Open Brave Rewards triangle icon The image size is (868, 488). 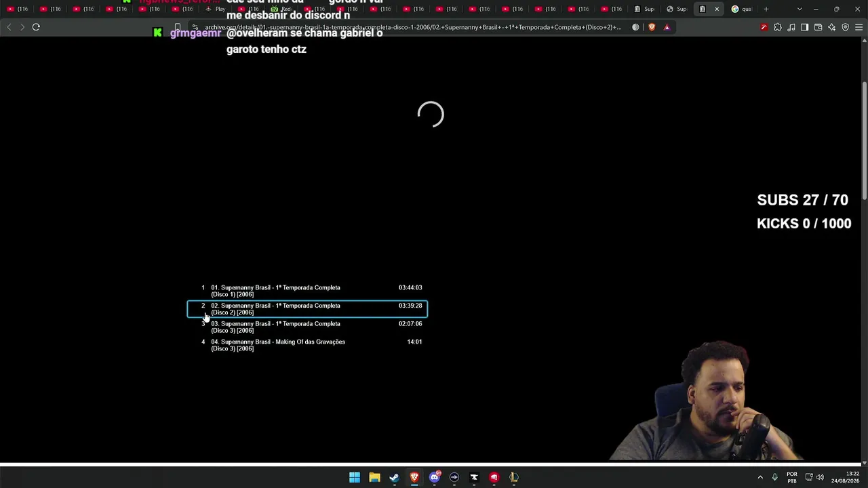pyautogui.click(x=667, y=27)
